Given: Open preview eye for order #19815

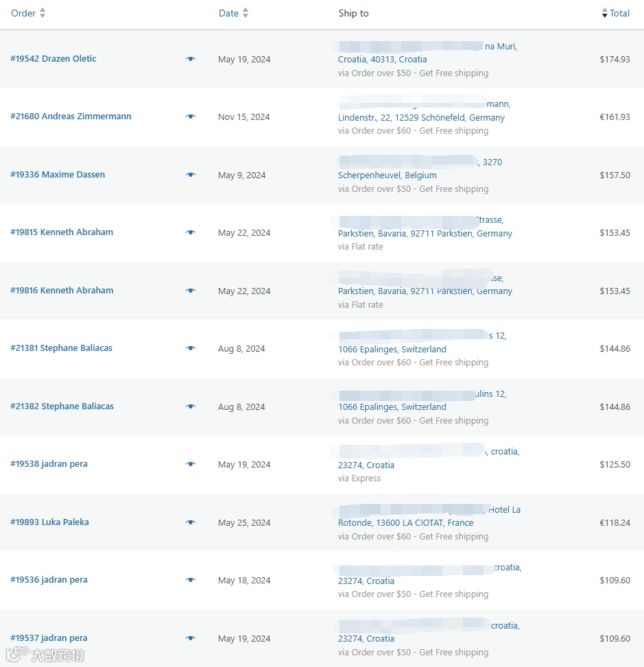Looking at the screenshot, I should tap(191, 232).
